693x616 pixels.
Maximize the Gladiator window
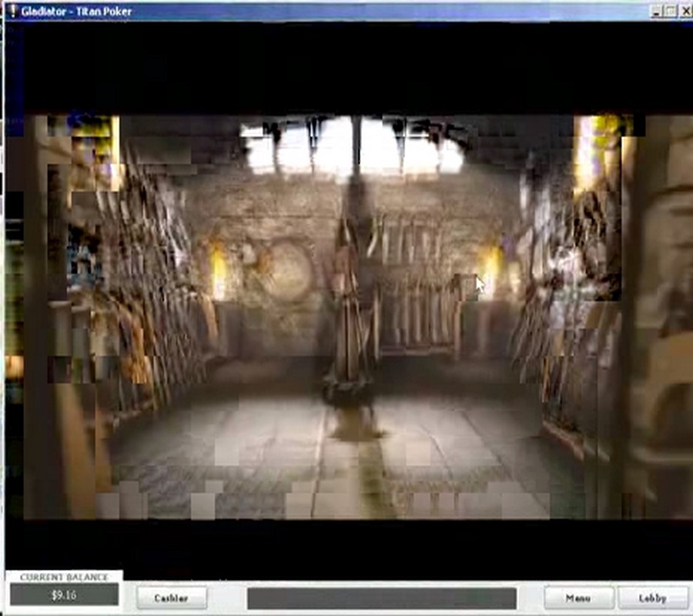[x=670, y=11]
